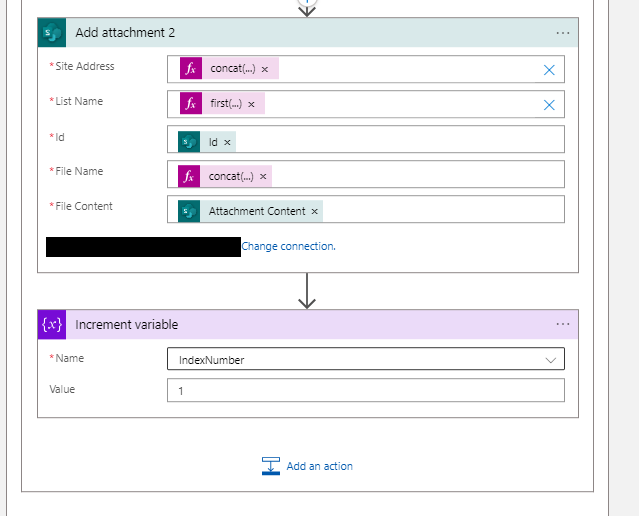The height and width of the screenshot is (516, 639).
Task: Click Change connection link
Action: pyautogui.click(x=289, y=246)
